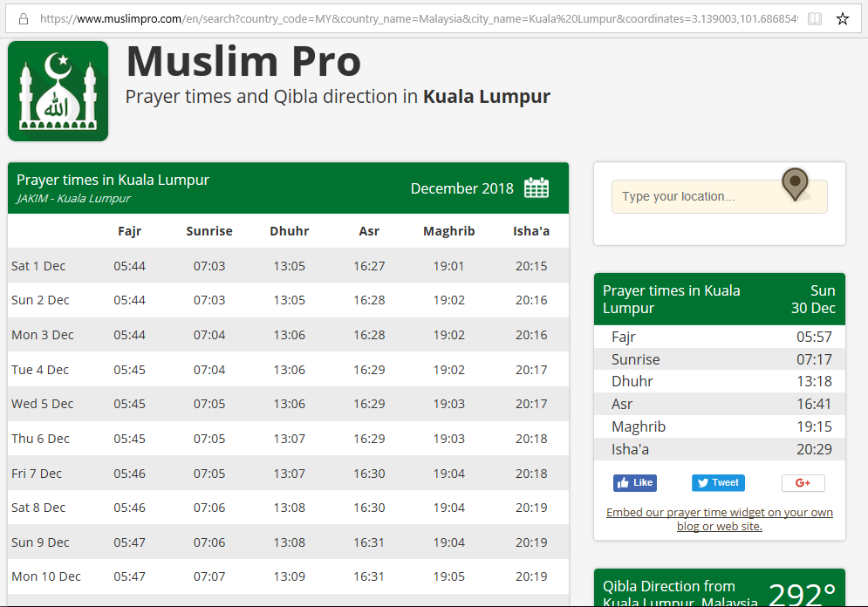
Task: Click the browser padlock security icon
Action: [24, 19]
